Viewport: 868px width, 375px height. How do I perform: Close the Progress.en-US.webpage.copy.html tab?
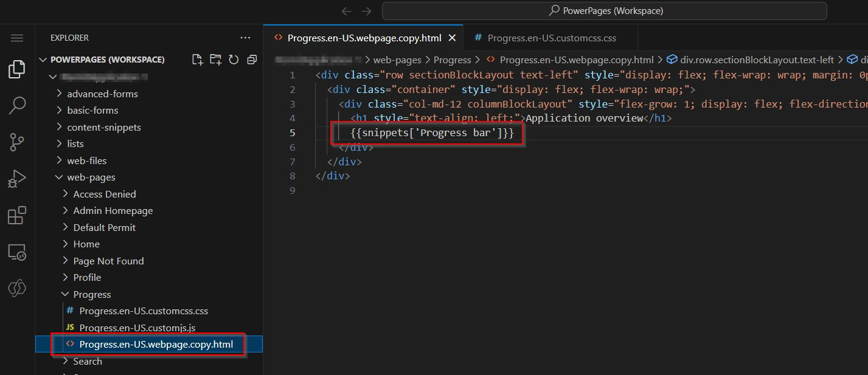pyautogui.click(x=452, y=38)
